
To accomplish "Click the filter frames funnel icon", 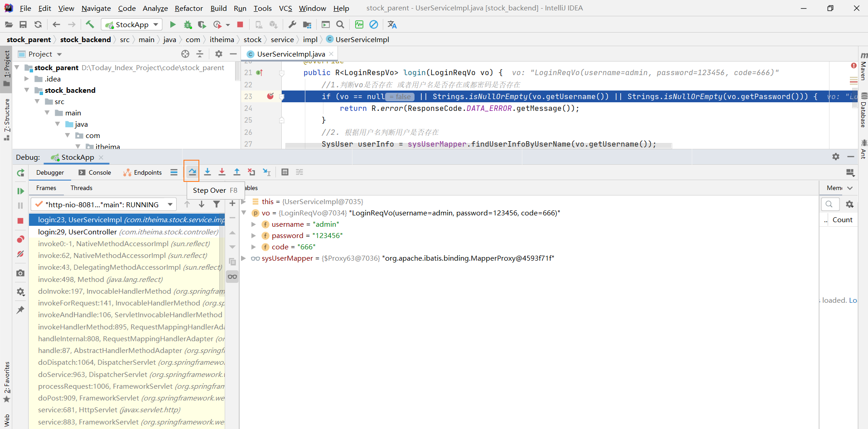I will coord(217,204).
